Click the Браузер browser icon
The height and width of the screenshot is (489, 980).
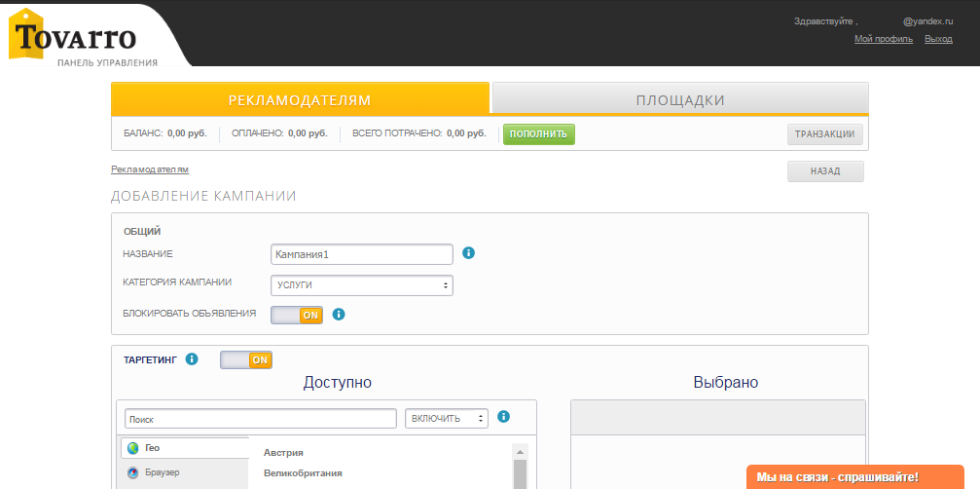point(132,472)
